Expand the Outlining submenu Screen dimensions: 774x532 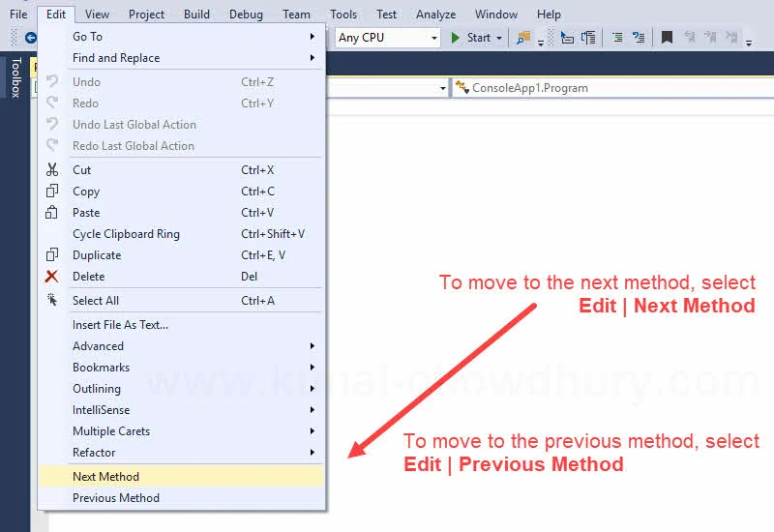pyautogui.click(x=181, y=388)
